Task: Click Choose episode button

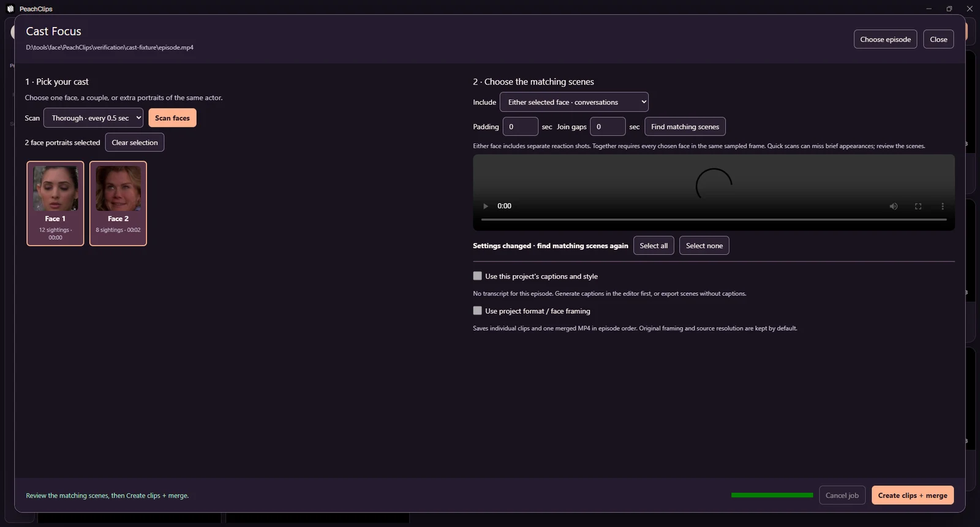Action: point(885,39)
